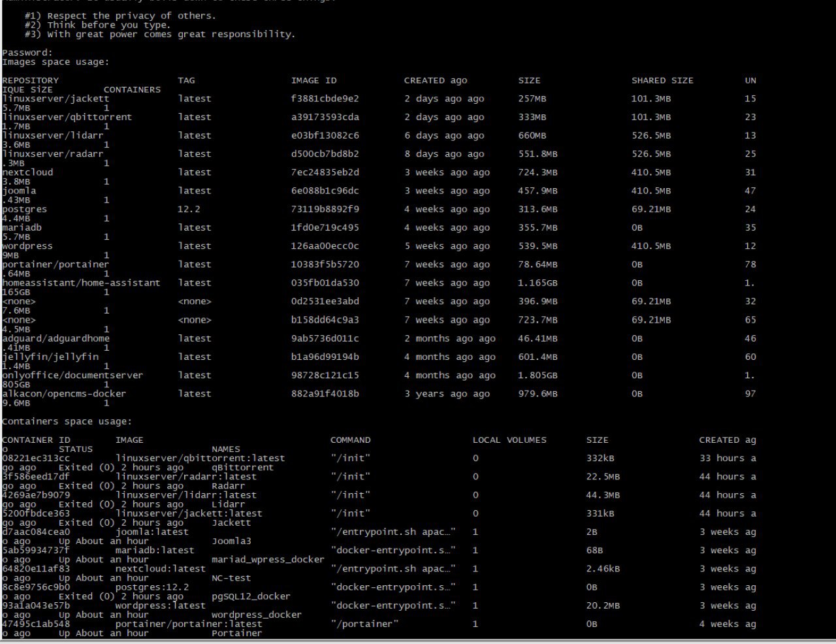
Task: Select image ID 126aa00ecc0c
Action: coord(325,246)
